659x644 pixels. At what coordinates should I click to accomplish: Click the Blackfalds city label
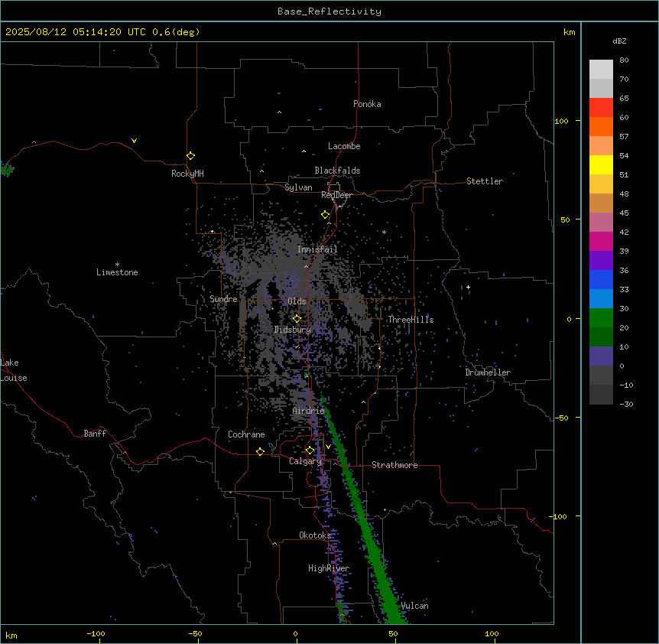(337, 171)
